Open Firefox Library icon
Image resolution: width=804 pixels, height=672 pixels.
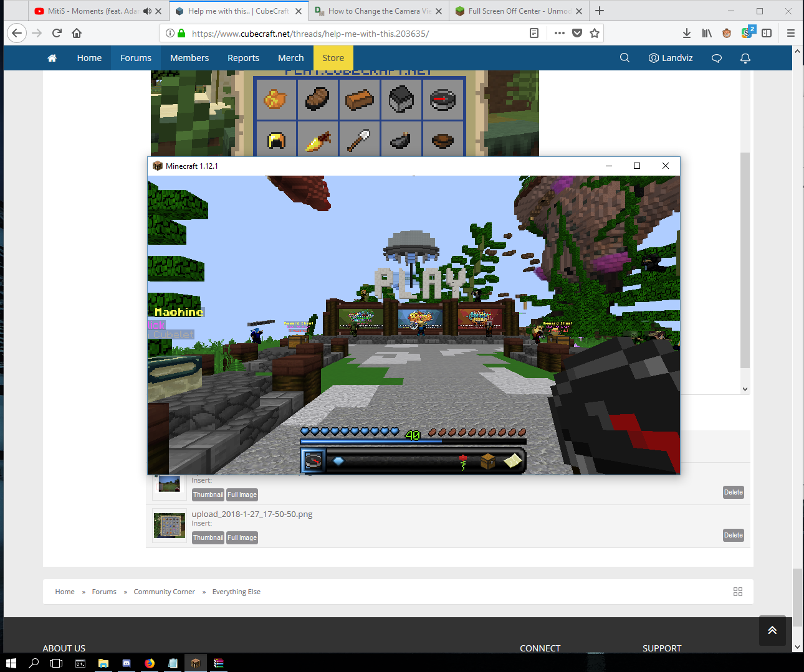point(707,33)
